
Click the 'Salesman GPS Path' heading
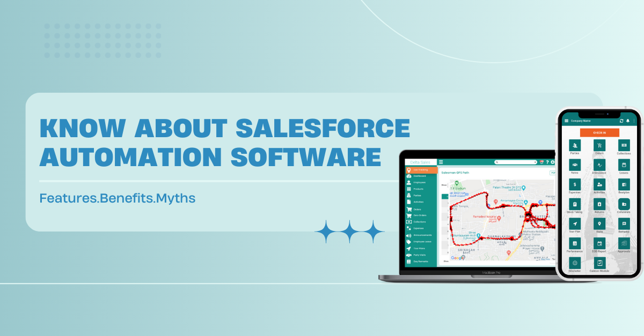tap(455, 173)
